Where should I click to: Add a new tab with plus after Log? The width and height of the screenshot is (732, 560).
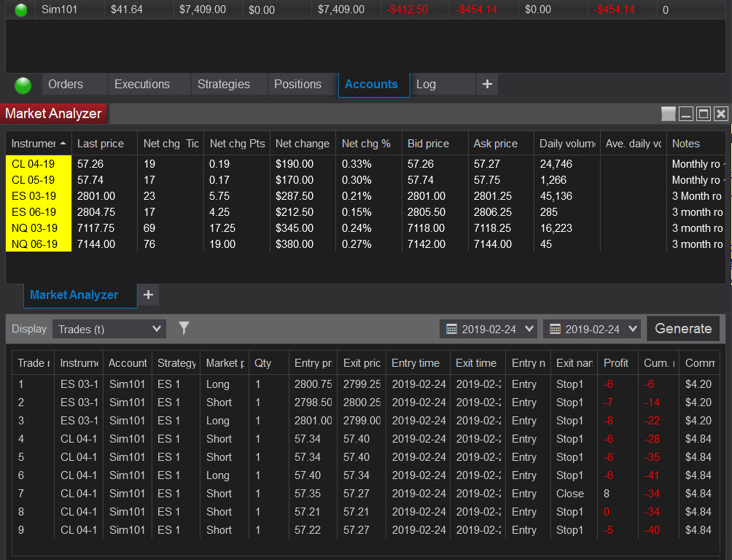click(487, 84)
